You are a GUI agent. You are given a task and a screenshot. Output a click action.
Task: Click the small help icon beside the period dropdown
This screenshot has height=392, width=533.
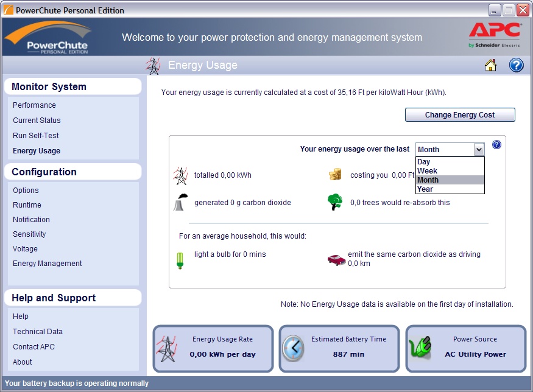(496, 145)
